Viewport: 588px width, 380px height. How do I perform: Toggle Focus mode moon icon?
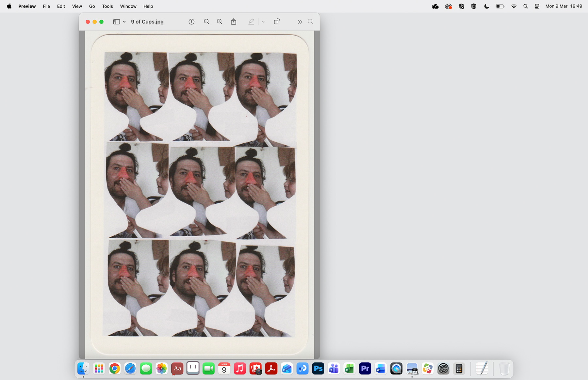[x=486, y=6]
